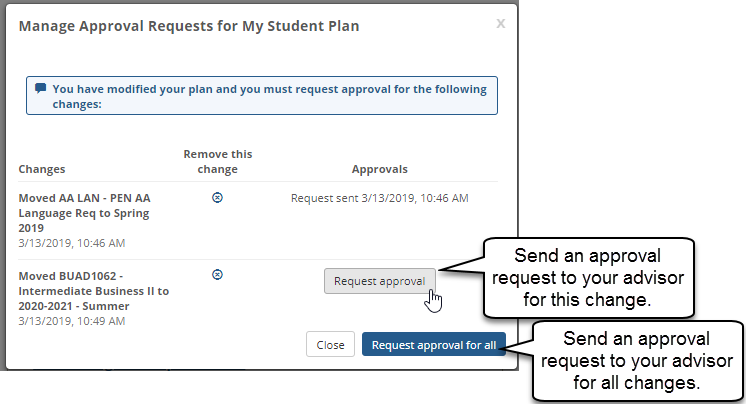Select the Changes column header
The image size is (746, 404).
point(42,170)
